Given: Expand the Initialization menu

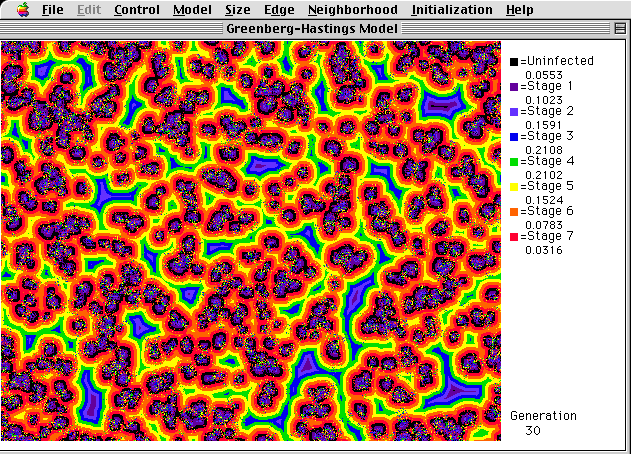Looking at the screenshot, I should pyautogui.click(x=452, y=10).
